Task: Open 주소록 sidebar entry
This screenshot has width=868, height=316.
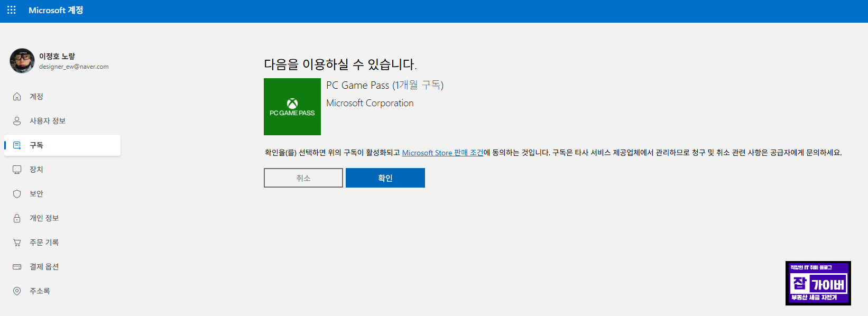Action: (x=62, y=291)
